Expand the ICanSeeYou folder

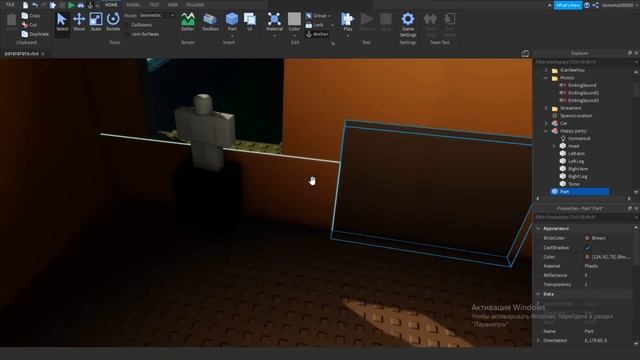tap(546, 70)
